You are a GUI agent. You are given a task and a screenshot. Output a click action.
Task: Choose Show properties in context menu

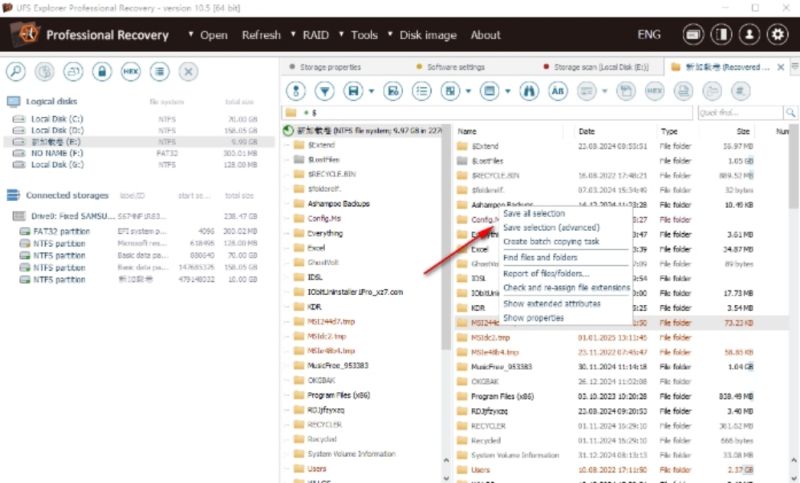click(x=533, y=318)
